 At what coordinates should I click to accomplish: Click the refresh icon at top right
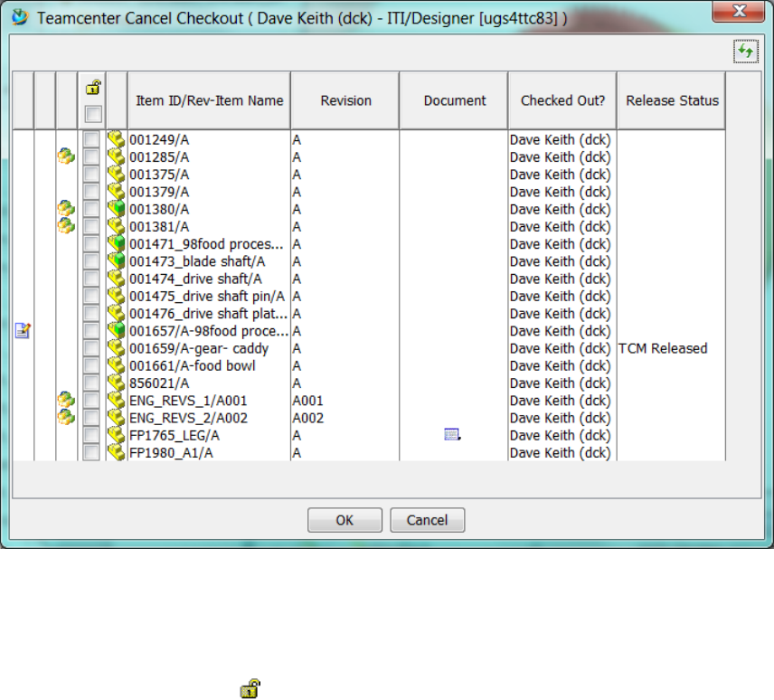(x=745, y=52)
